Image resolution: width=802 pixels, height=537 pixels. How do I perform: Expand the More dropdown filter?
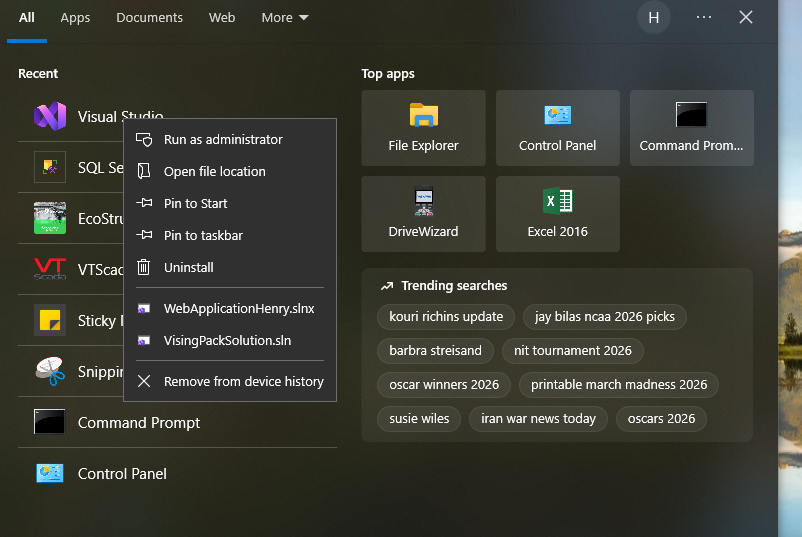tap(285, 18)
